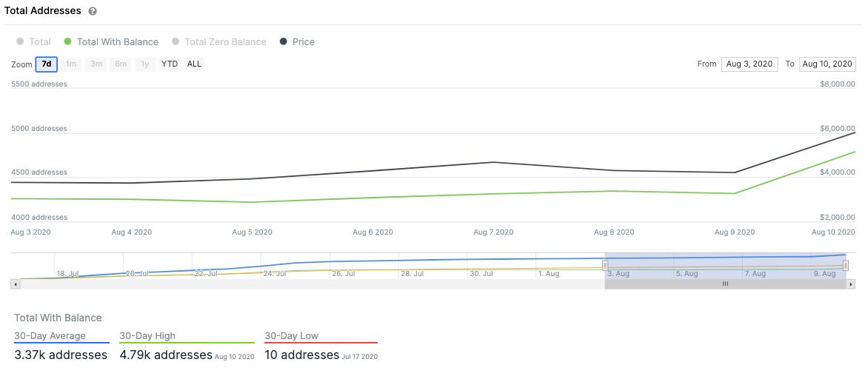Click the 18. Jul navigator label

coord(67,274)
